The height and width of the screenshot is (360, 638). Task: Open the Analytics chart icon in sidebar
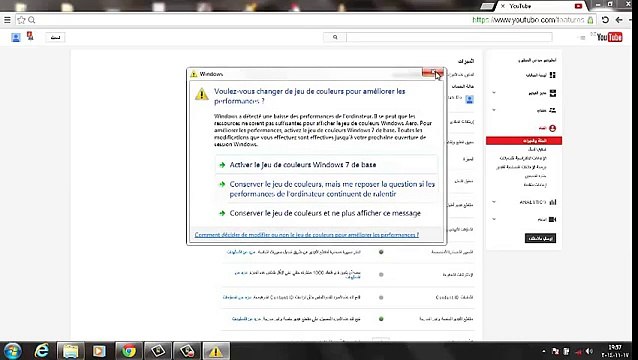(553, 202)
